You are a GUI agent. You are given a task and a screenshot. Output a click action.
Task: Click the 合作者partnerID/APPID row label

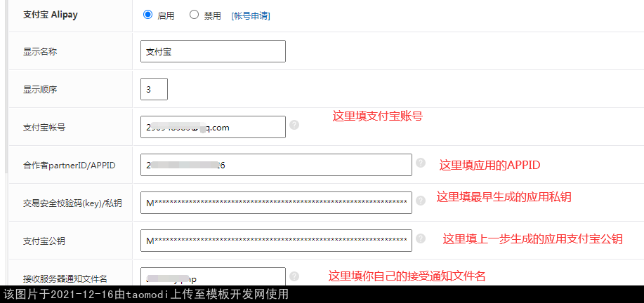(69, 166)
